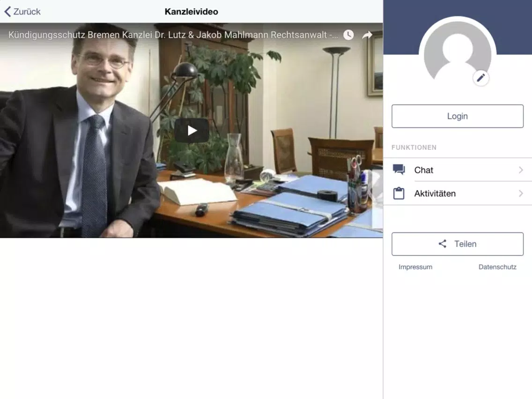Click the Aktivitäten clipboard icon

point(399,193)
